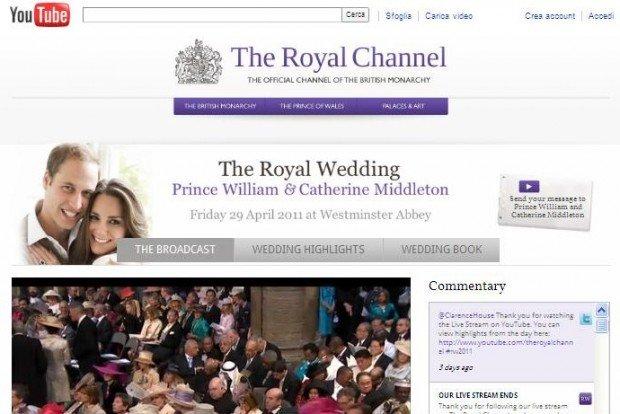Click the commentary scroll-up arrow
Image resolution: width=620 pixels, height=414 pixels.
pyautogui.click(x=601, y=310)
